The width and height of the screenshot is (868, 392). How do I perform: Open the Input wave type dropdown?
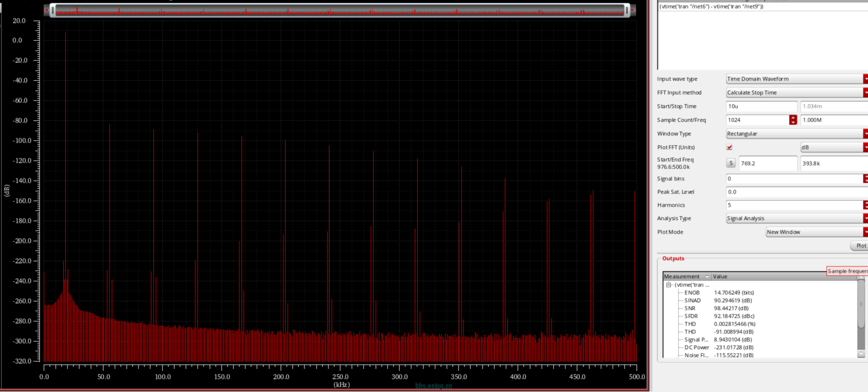pyautogui.click(x=796, y=79)
